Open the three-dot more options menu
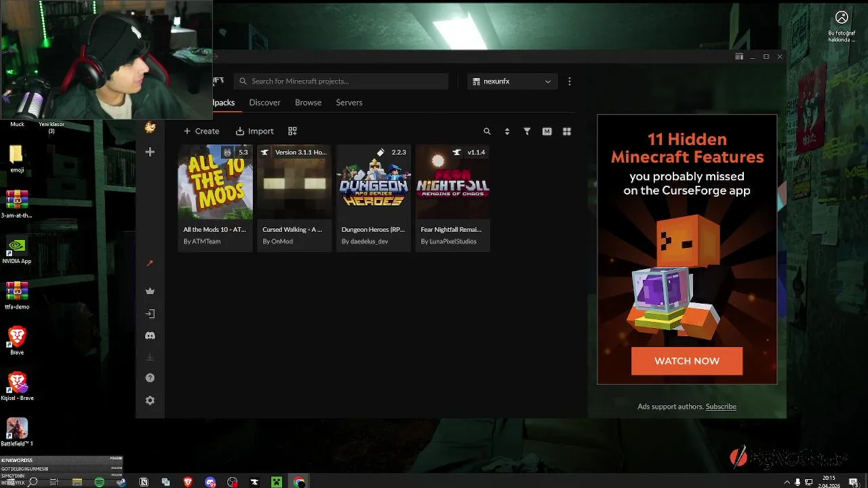 pos(569,81)
